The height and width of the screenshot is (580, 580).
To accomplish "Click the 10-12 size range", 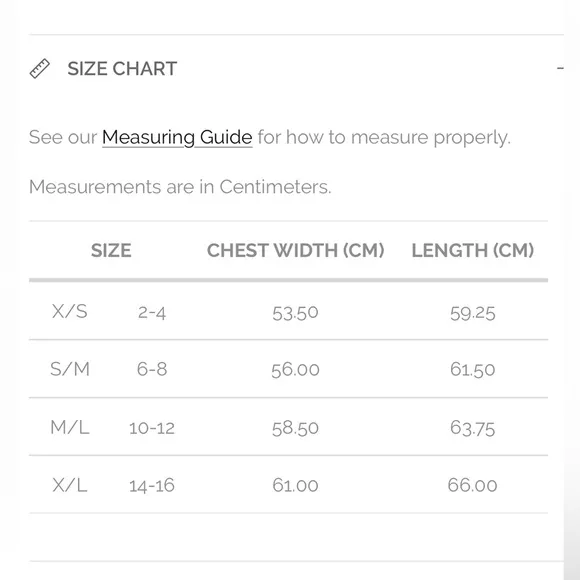I will coord(152,428).
